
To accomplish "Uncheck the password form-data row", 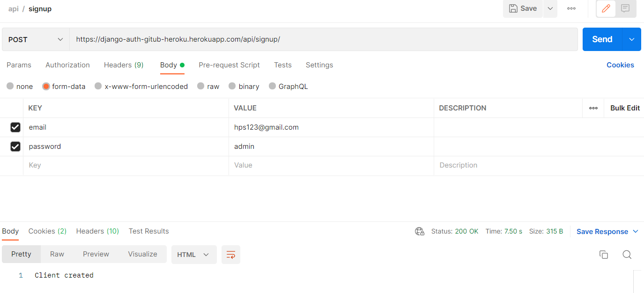I will click(x=15, y=146).
